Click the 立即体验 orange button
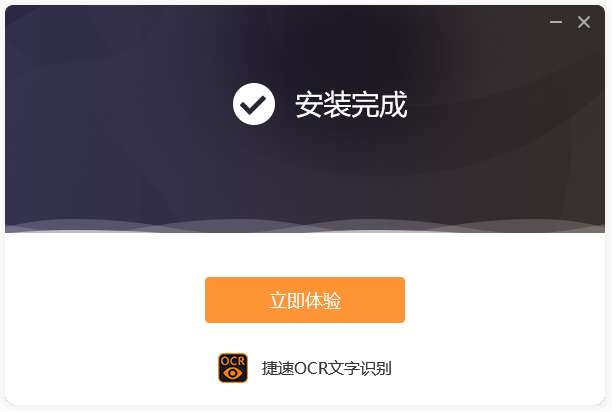Viewport: 612px width, 412px height. coord(305,300)
